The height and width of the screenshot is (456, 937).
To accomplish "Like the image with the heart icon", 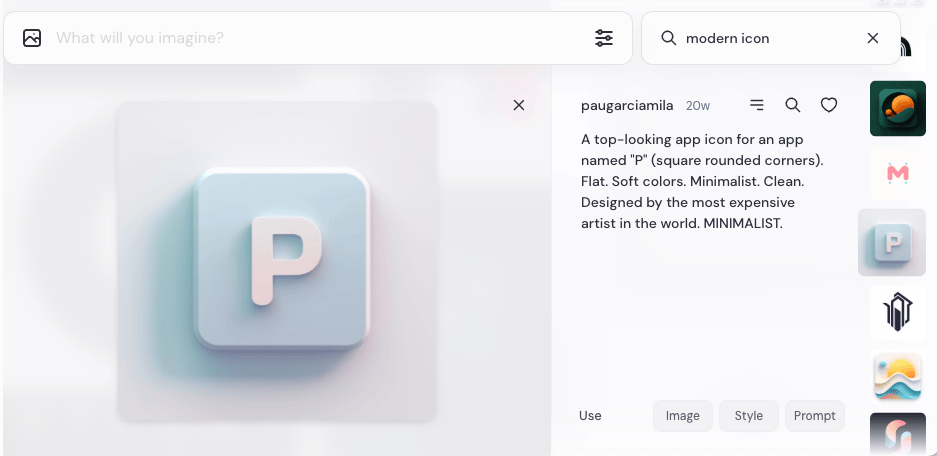I will tap(828, 105).
